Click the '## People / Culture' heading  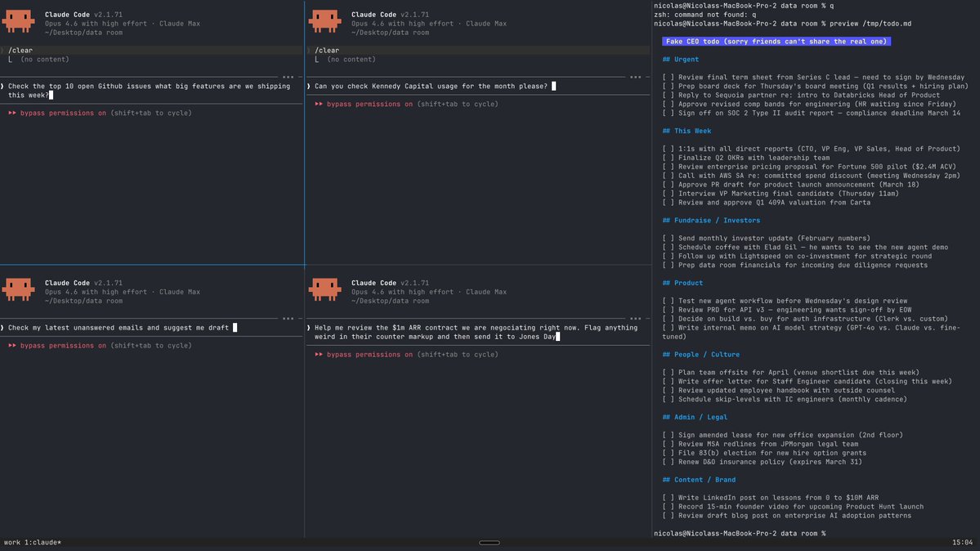click(700, 355)
